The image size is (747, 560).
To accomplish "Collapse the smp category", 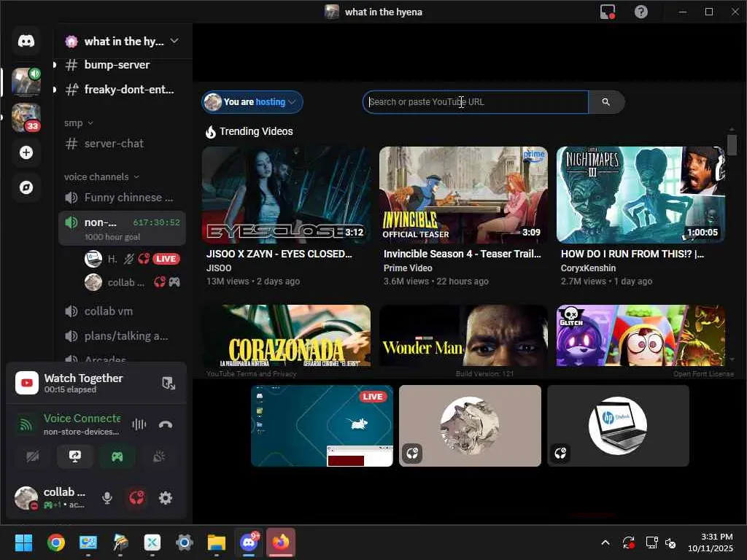I will 79,122.
